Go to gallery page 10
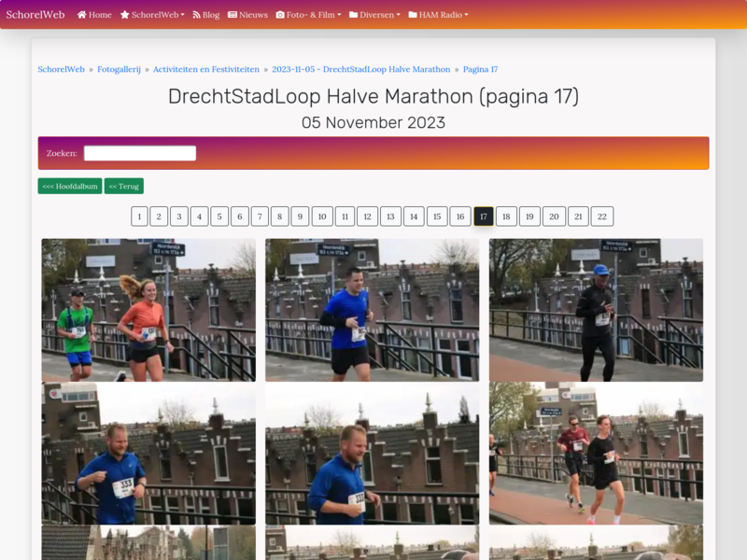The width and height of the screenshot is (747, 560). (x=322, y=217)
